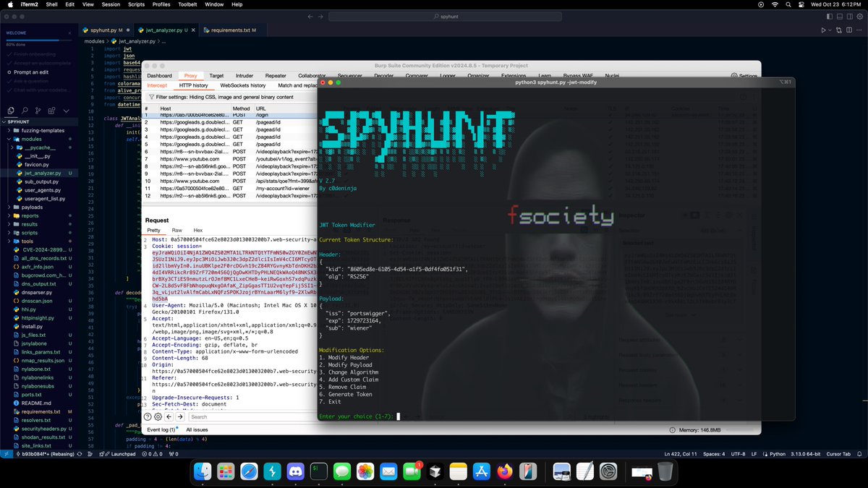Open the Burp Repeater tab
The height and width of the screenshot is (488, 868).
(x=275, y=75)
